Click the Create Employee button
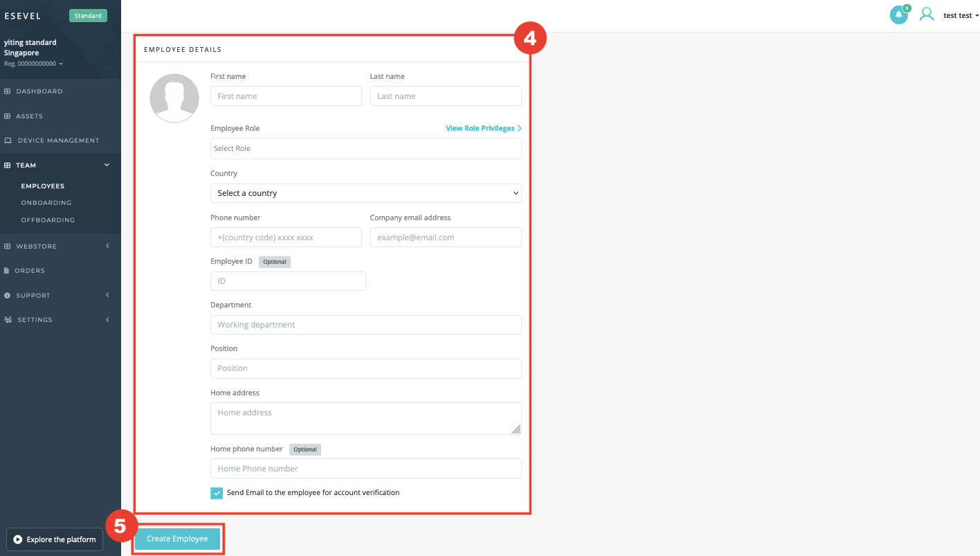This screenshot has height=556, width=980. 177,539
